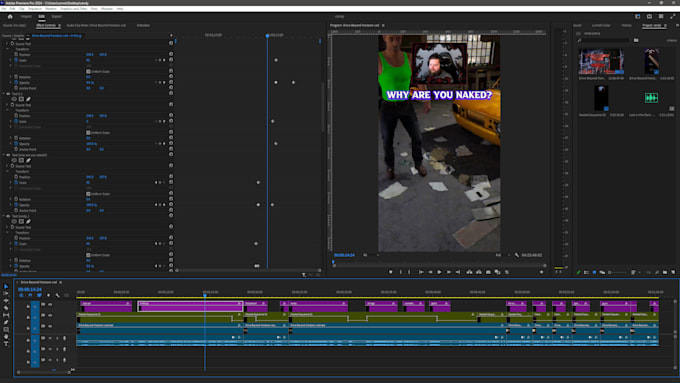Create rectangle mask under Text (why are you naked?)

21,160
